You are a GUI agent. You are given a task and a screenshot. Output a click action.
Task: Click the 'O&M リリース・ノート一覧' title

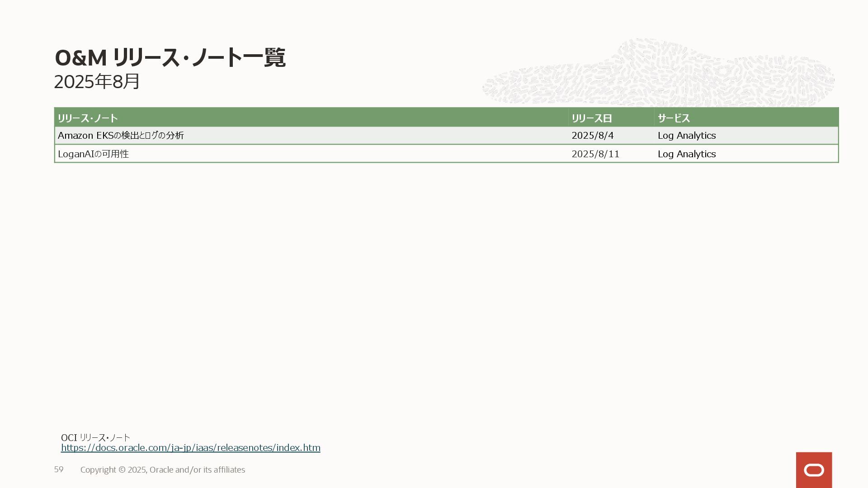tap(170, 57)
